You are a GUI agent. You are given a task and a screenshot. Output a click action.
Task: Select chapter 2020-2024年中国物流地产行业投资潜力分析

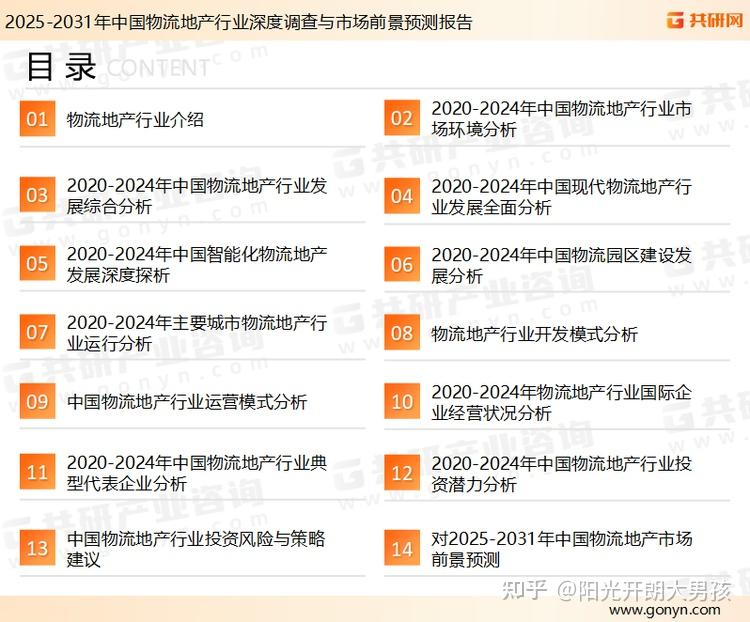[561, 474]
